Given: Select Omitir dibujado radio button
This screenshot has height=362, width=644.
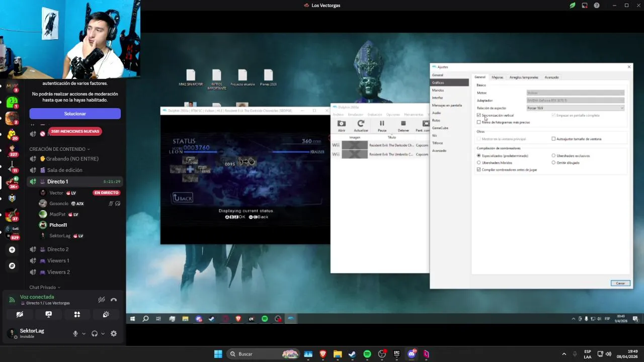Looking at the screenshot, I should [553, 162].
